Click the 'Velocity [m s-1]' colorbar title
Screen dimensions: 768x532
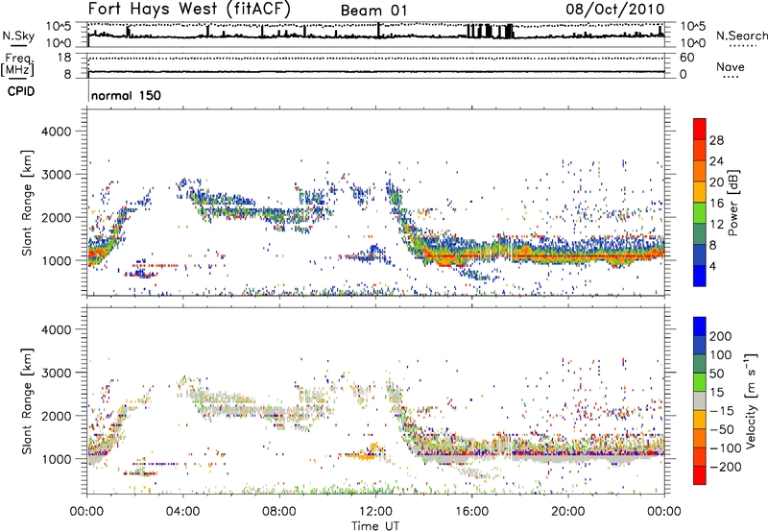click(751, 400)
